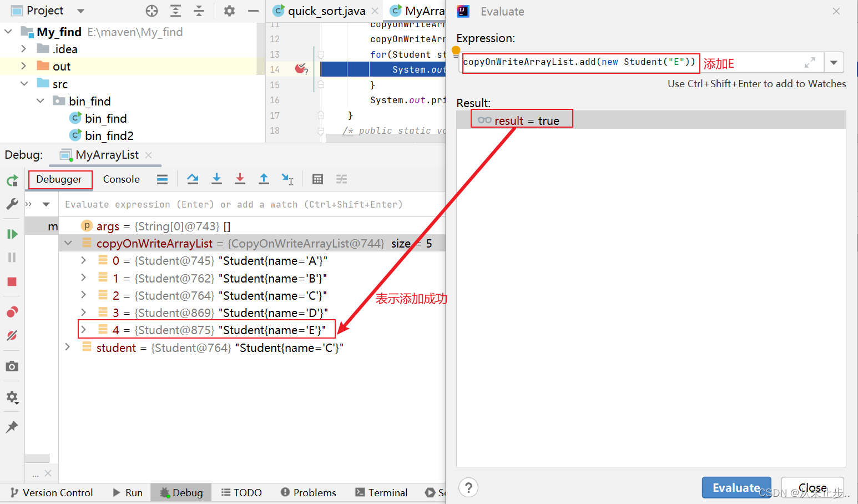Select the Console tab
Image resolution: width=858 pixels, height=504 pixels.
coord(121,179)
